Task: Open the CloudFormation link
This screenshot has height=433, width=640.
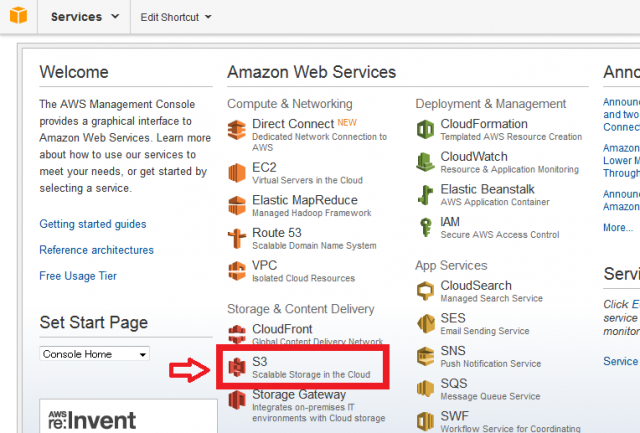Action: [484, 124]
